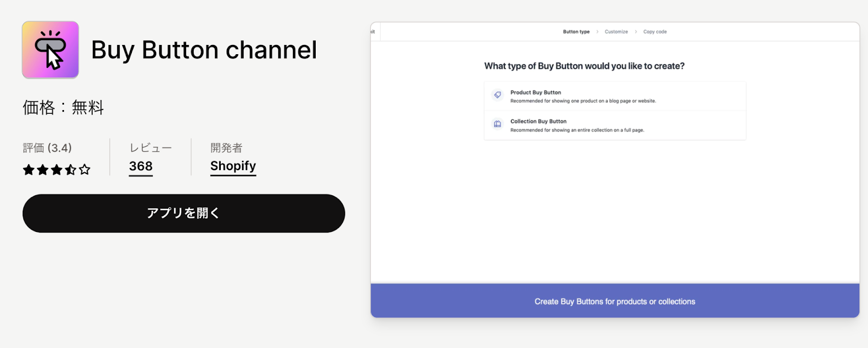Click the Buy Button channel title
Viewport: 868px width, 348px height.
(204, 50)
